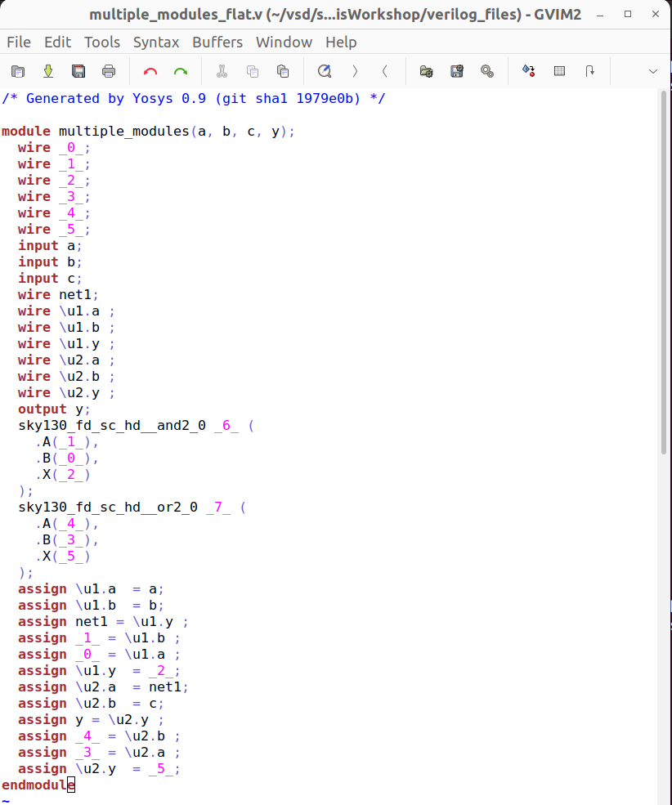
Task: Print the current buffer
Action: (107, 71)
